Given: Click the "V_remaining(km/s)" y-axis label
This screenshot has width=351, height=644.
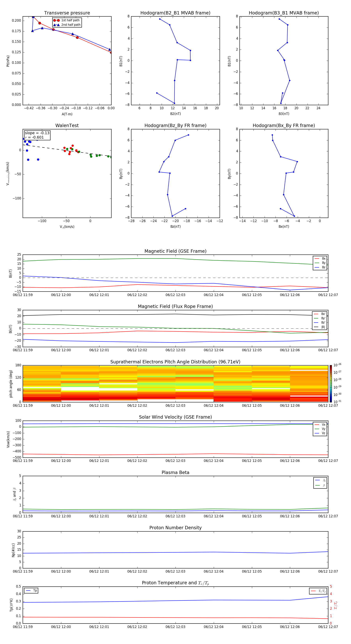Looking at the screenshot, I should pos(8,173).
